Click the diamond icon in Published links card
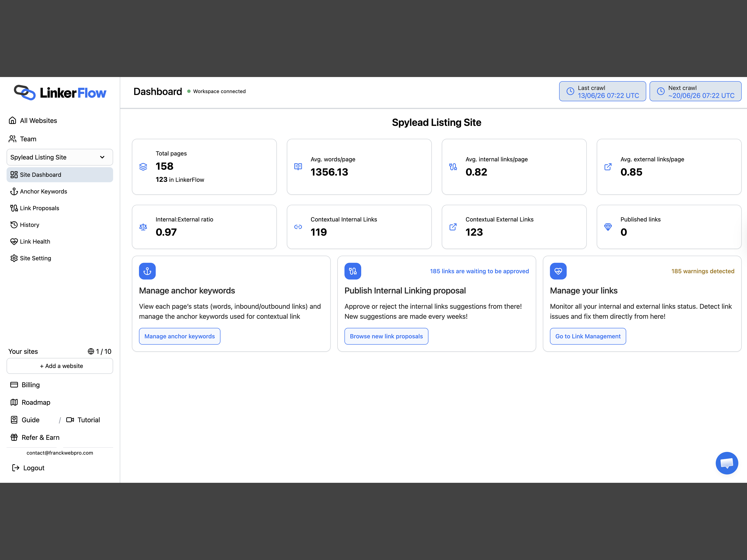Screen dimensions: 747x560 608,227
